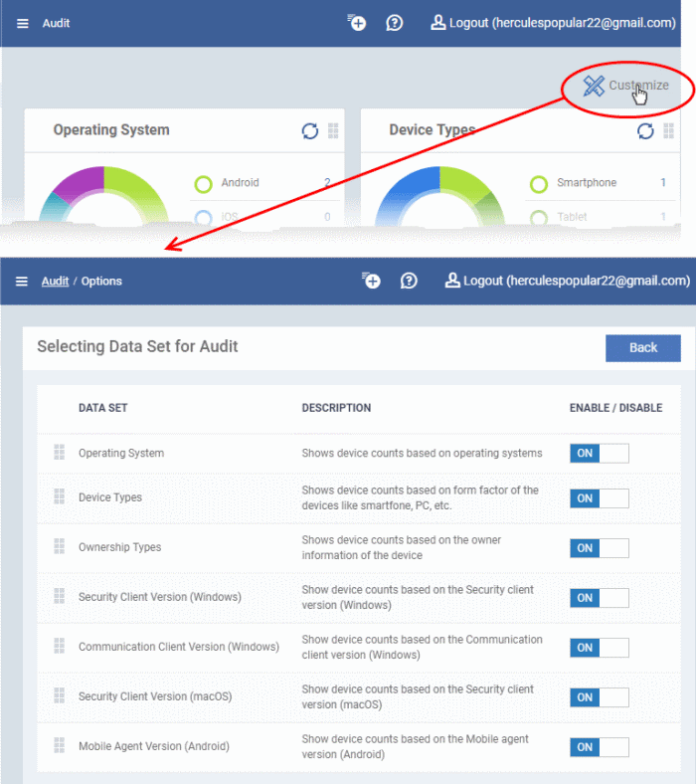Click the Back button
The height and width of the screenshot is (784, 696).
[643, 348]
